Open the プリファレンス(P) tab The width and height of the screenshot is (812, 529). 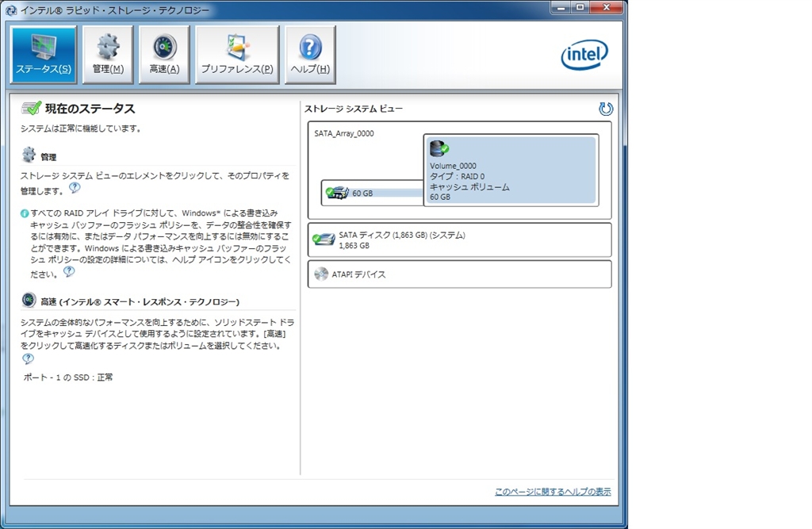pos(237,55)
